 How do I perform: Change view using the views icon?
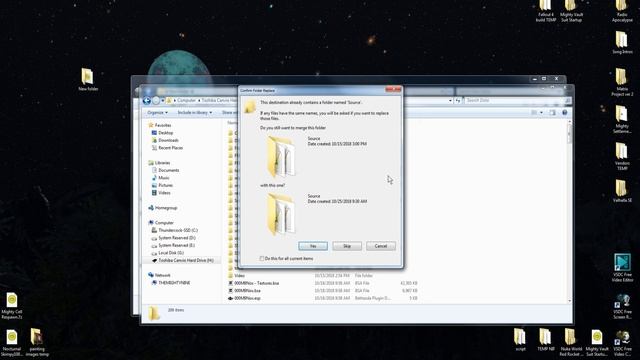click(x=534, y=112)
